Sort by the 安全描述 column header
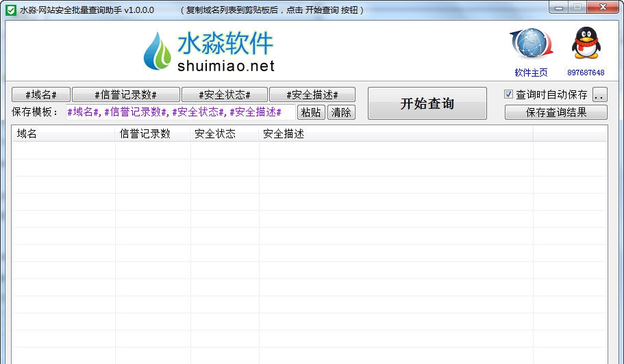The width and height of the screenshot is (624, 364). click(x=396, y=134)
